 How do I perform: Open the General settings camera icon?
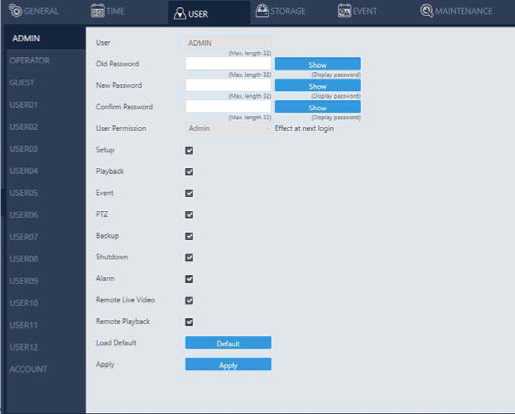coord(15,11)
